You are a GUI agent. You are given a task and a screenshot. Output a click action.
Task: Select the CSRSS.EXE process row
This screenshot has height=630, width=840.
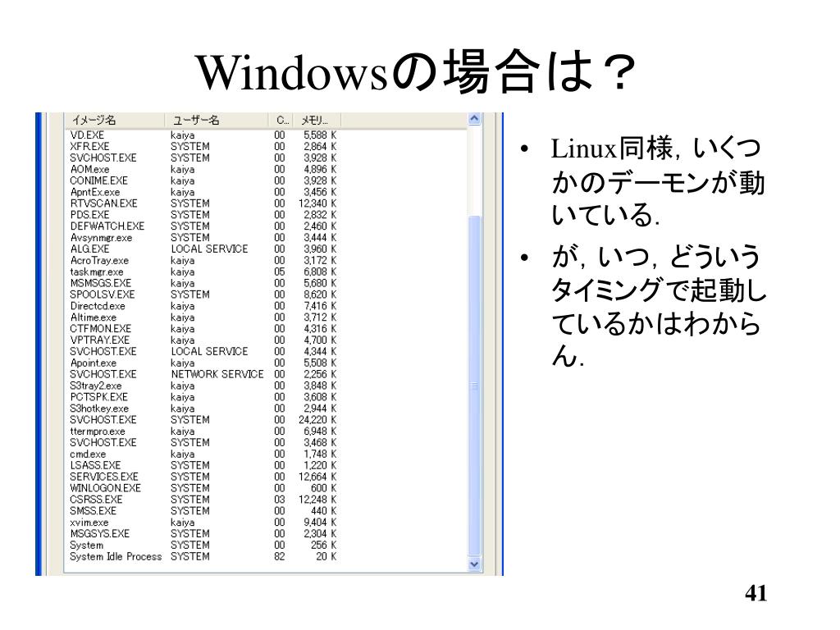pos(203,500)
